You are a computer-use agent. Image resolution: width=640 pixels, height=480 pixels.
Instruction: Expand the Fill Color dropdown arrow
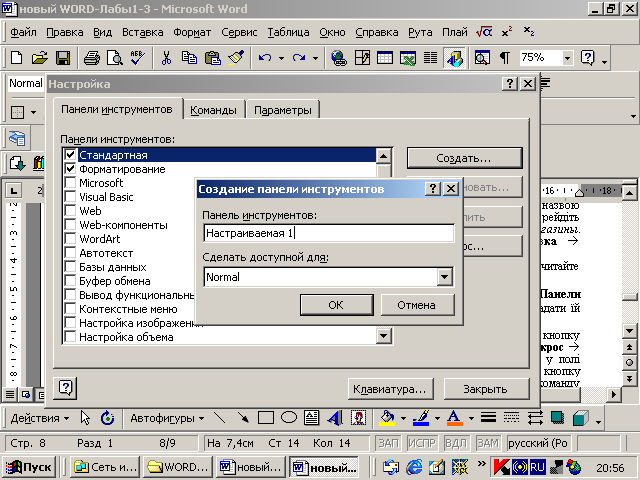[x=404, y=418]
